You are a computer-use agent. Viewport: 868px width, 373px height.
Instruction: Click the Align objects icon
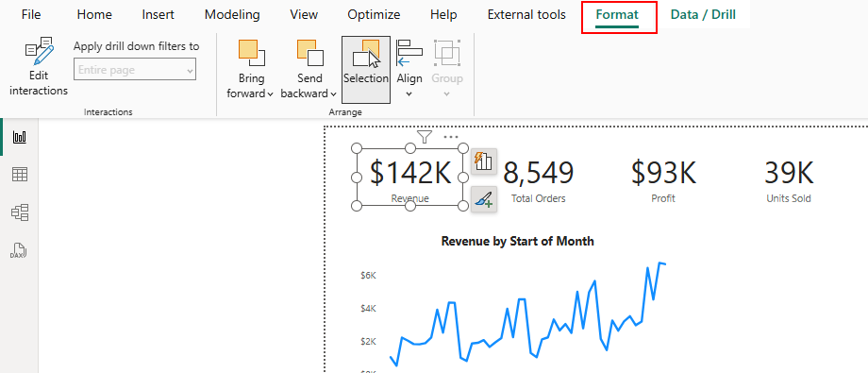(409, 53)
